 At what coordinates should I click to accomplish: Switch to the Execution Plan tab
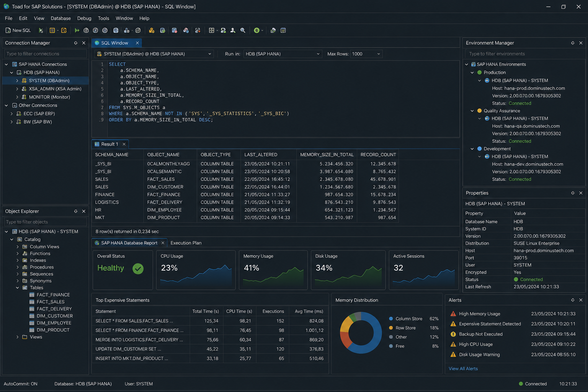coord(186,243)
